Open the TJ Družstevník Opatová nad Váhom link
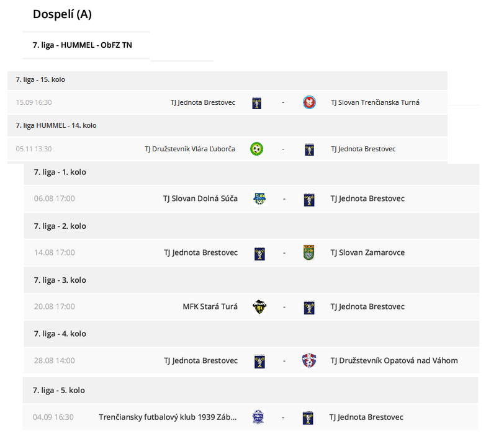This screenshot has height=436, width=504. click(x=394, y=360)
